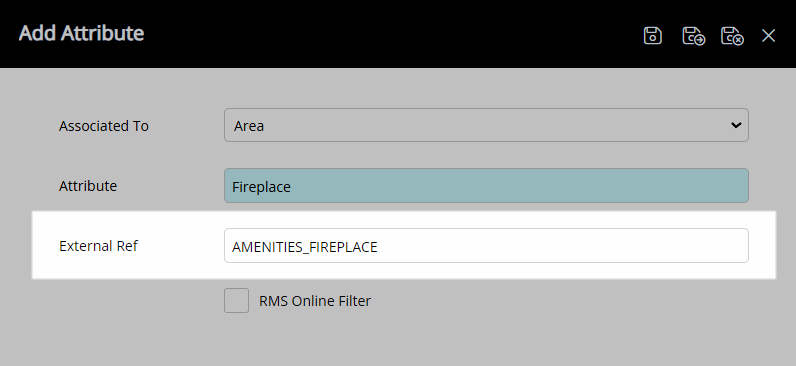Click the Save icon with X badge
The width and height of the screenshot is (796, 366).
(732, 36)
